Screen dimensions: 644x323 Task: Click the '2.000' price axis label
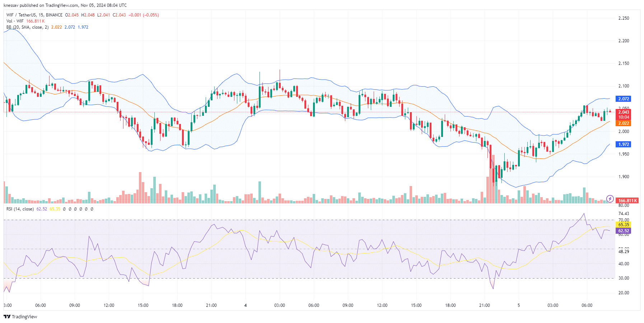pos(624,132)
